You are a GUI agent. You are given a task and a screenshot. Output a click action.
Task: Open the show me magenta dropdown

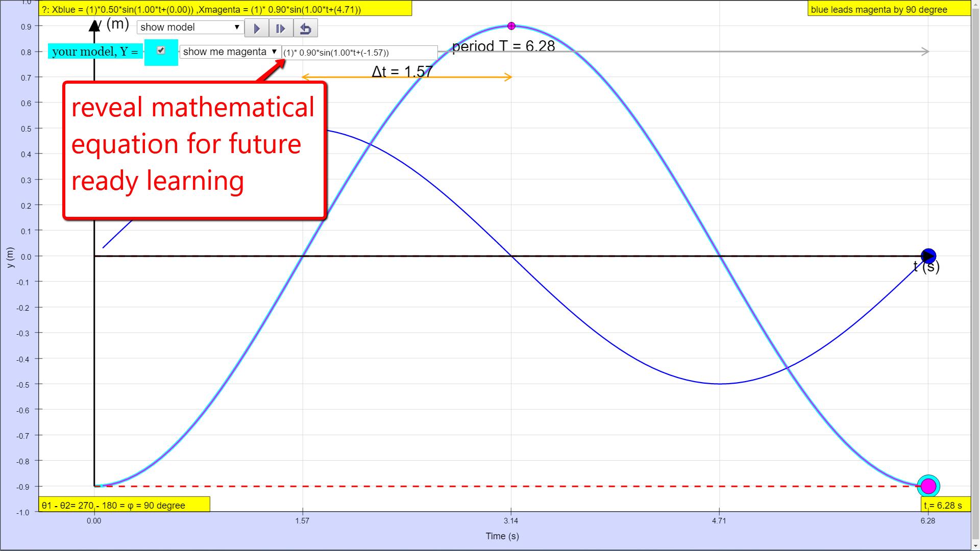230,52
